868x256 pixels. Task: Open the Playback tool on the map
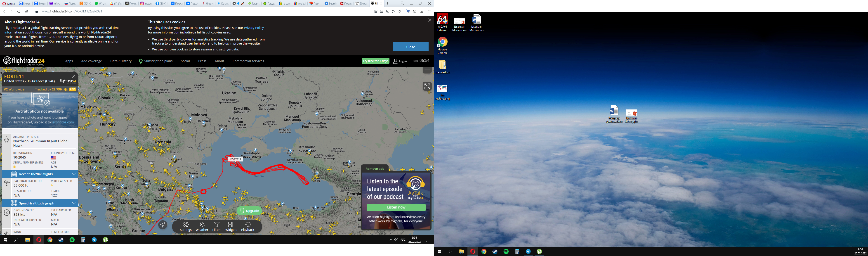click(x=248, y=227)
